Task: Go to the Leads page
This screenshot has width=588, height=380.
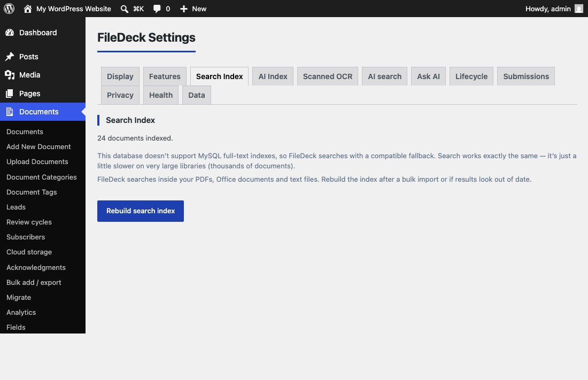Action: pos(16,207)
